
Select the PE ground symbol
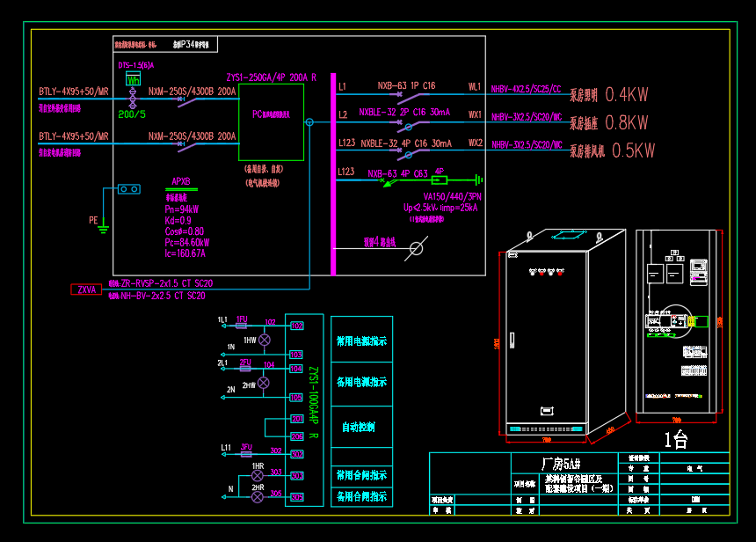pyautogui.click(x=103, y=229)
